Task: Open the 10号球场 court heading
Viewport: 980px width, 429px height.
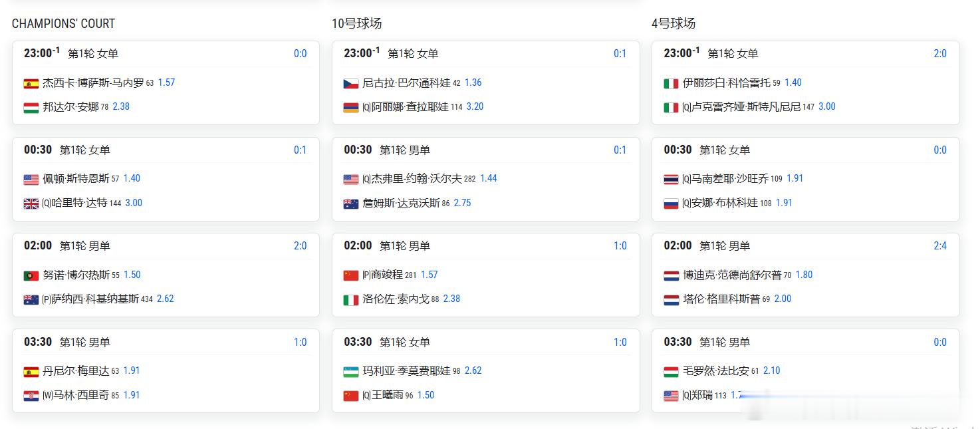Action: click(x=357, y=23)
